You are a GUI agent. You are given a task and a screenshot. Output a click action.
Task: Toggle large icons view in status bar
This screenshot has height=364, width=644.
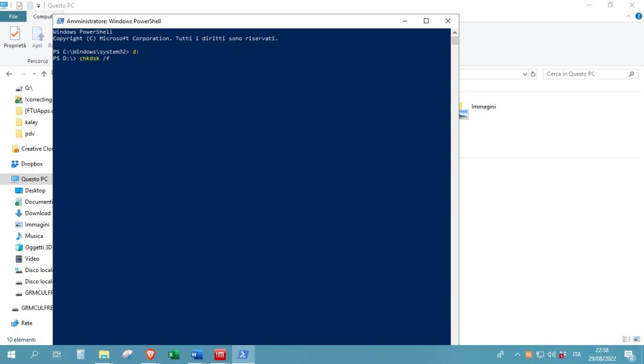(636, 339)
